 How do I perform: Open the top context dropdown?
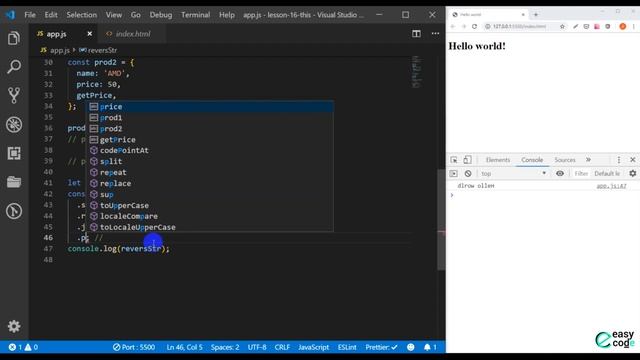[x=513, y=173]
